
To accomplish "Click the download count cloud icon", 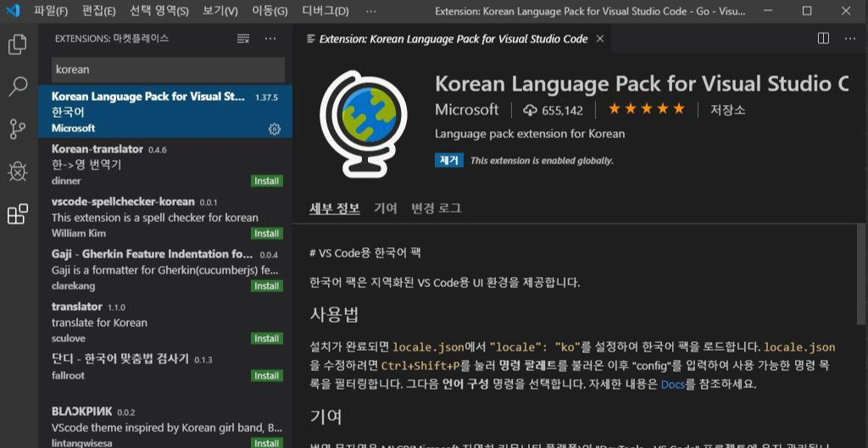I will [530, 111].
